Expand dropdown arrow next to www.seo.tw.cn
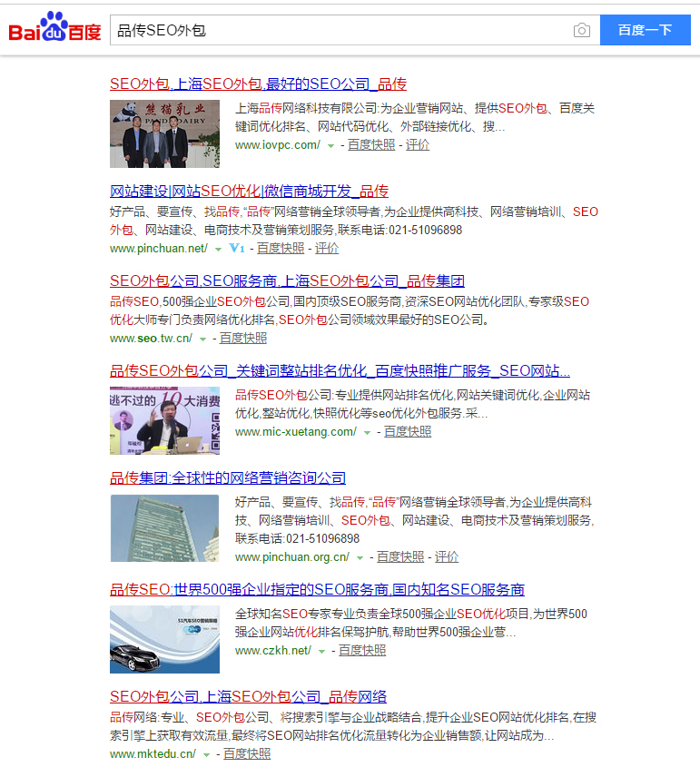 coord(202,339)
